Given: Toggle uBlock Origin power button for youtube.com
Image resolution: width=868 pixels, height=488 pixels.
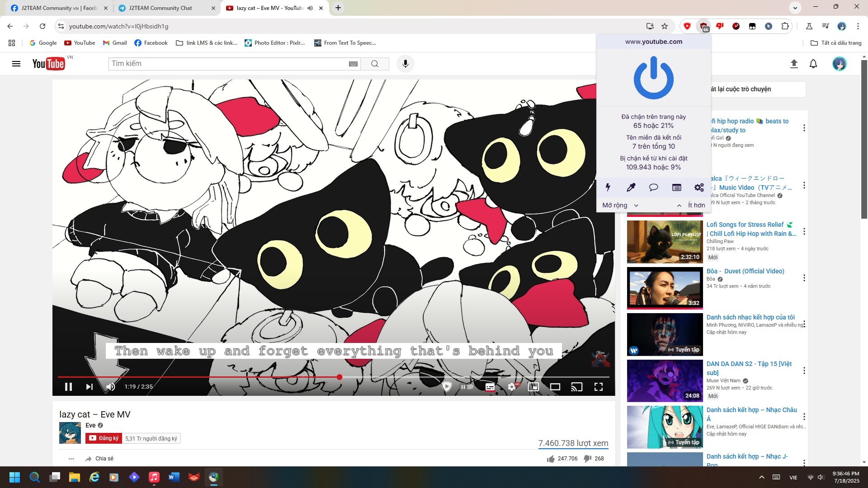Looking at the screenshot, I should [x=654, y=78].
